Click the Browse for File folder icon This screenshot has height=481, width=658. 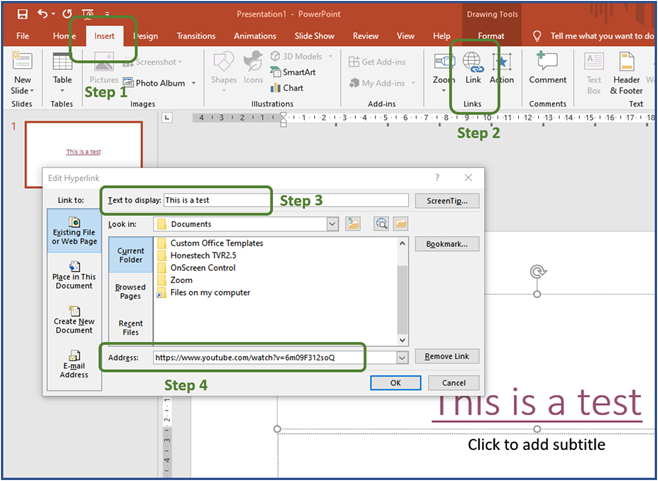pyautogui.click(x=401, y=224)
